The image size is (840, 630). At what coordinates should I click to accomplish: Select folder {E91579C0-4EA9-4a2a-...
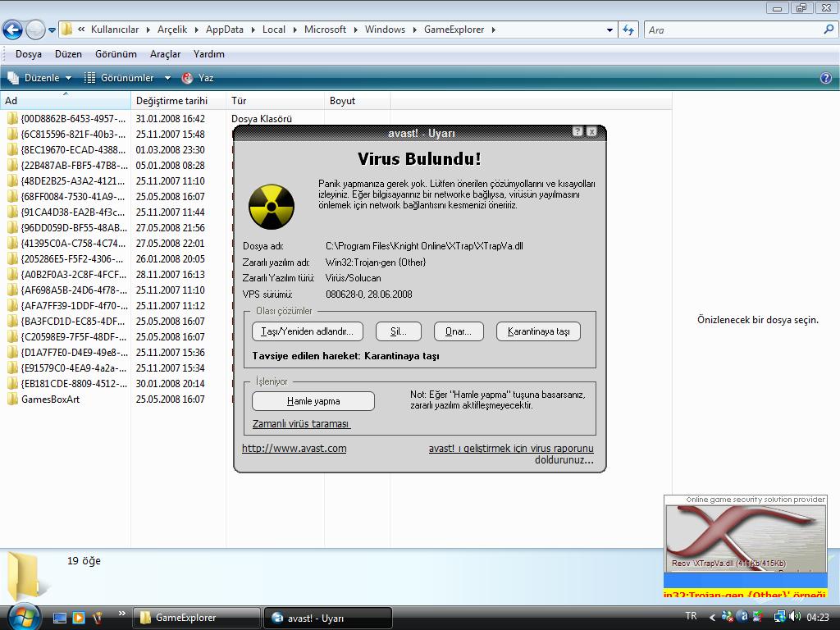(x=67, y=368)
